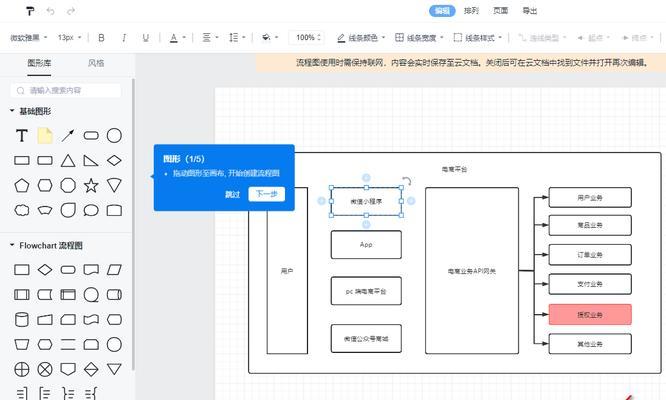Open the 连线类型 connector type dropdown
Screen dimensions: 666x400
pos(542,38)
